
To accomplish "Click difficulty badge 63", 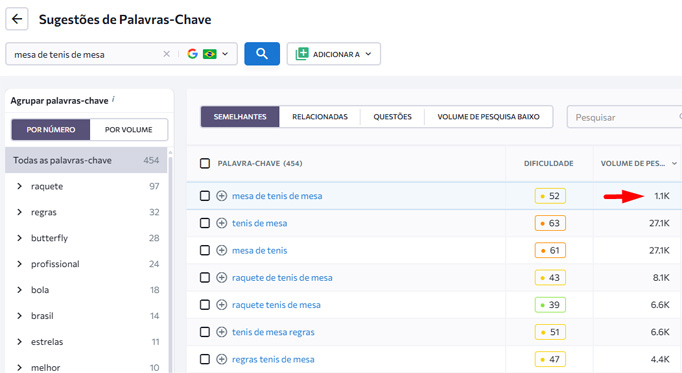I will (550, 223).
